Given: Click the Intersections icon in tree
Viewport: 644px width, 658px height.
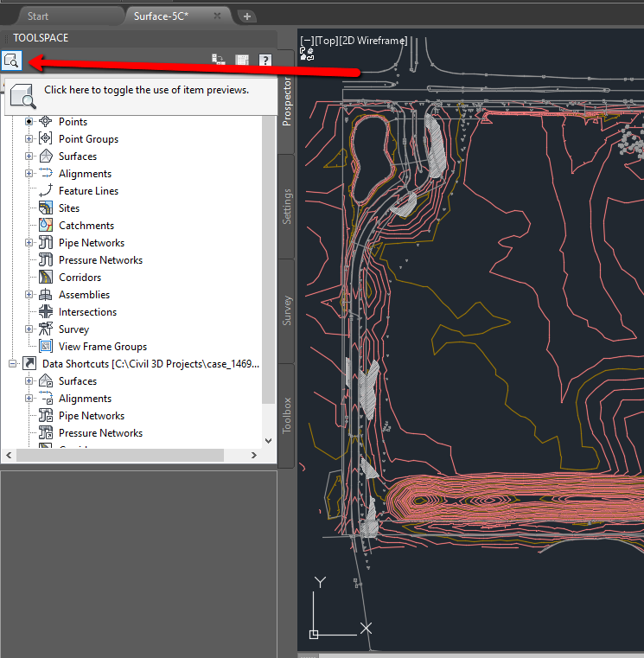Looking at the screenshot, I should [x=46, y=312].
